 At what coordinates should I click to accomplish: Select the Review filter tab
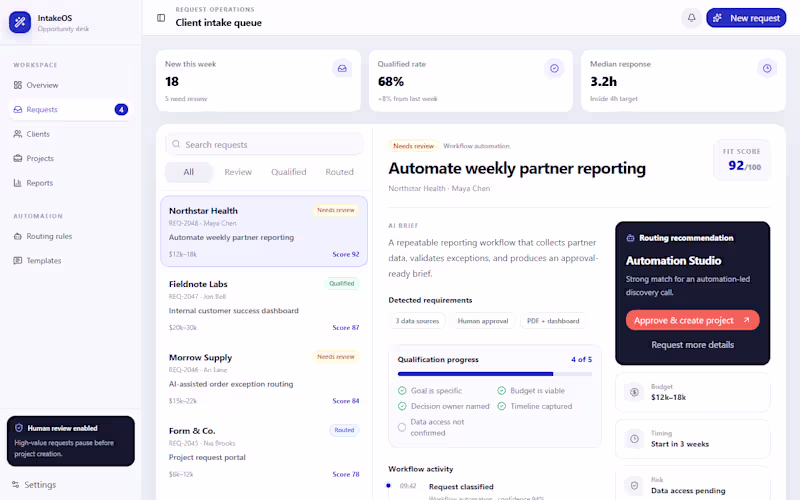click(238, 172)
